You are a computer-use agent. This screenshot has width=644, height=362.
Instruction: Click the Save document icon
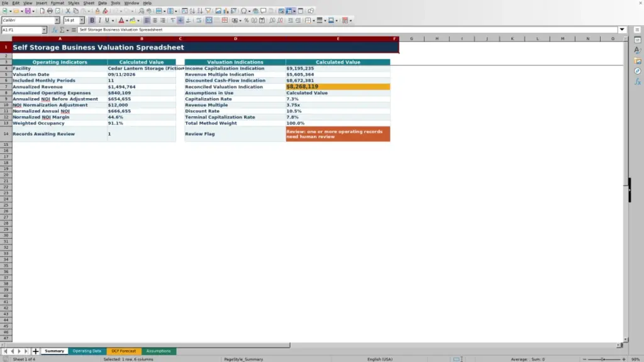28,11
